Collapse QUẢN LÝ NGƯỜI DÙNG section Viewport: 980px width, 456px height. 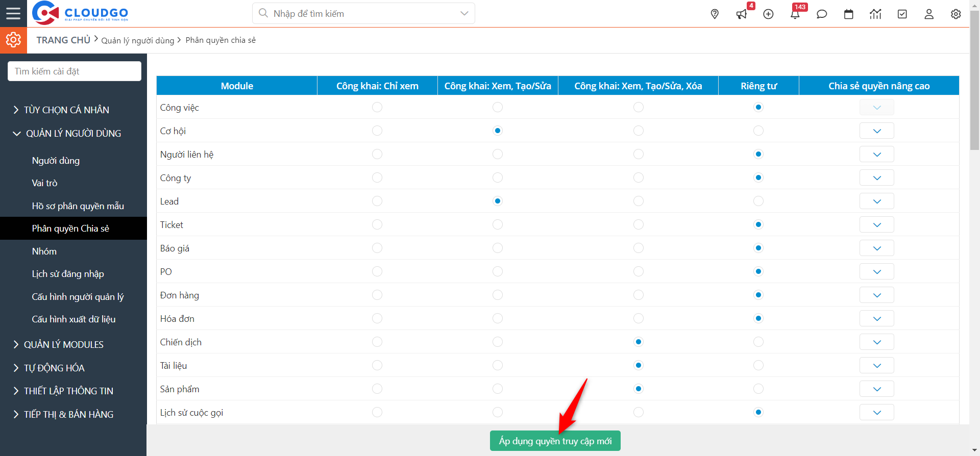(x=67, y=133)
